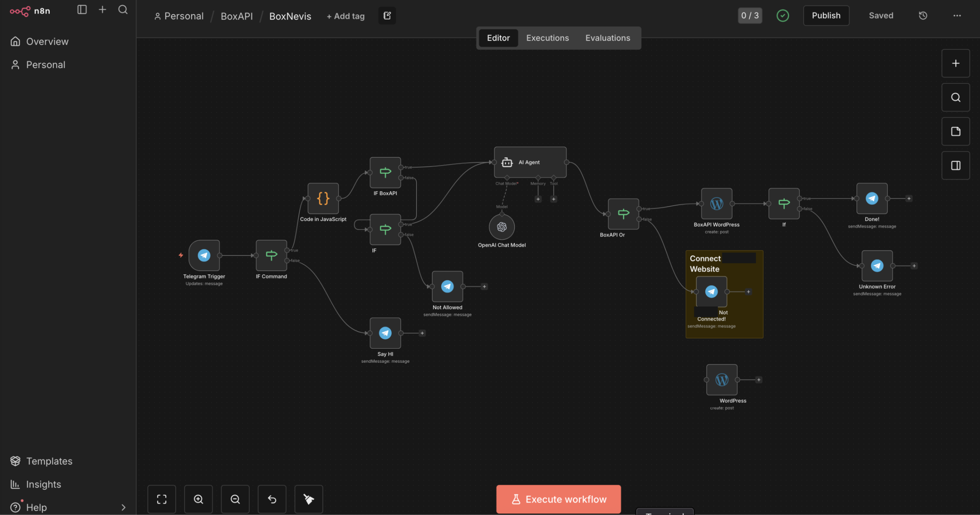This screenshot has width=980, height=515.
Task: Switch to the Executions tab
Action: pos(547,38)
